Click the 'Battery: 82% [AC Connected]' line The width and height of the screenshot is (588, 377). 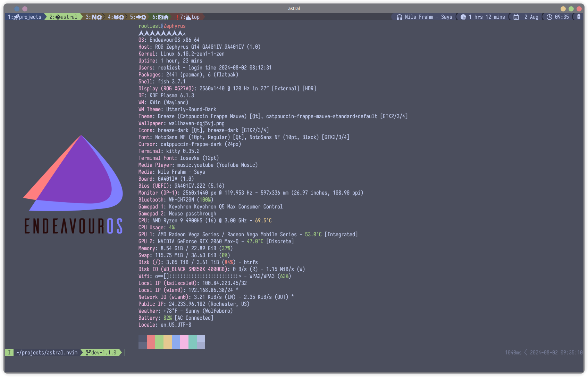pyautogui.click(x=176, y=318)
